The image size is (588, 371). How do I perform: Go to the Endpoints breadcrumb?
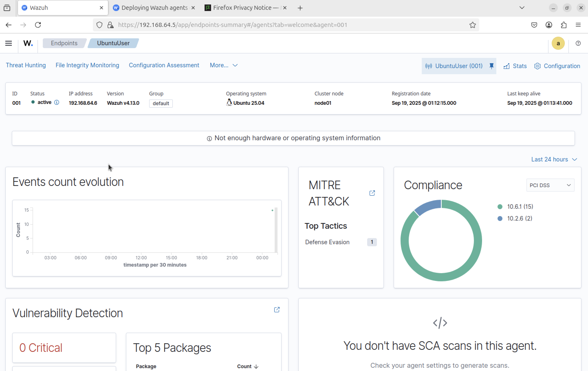tap(64, 43)
